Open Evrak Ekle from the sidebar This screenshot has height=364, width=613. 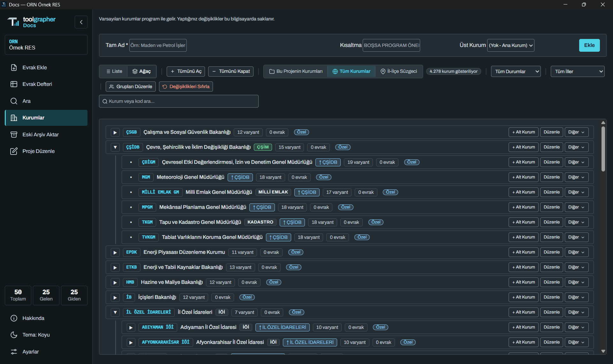pyautogui.click(x=46, y=67)
